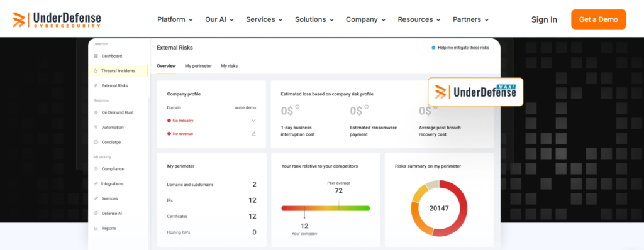The image size is (644, 250).
Task: Click the Hosting ISPs row
Action: (211, 232)
